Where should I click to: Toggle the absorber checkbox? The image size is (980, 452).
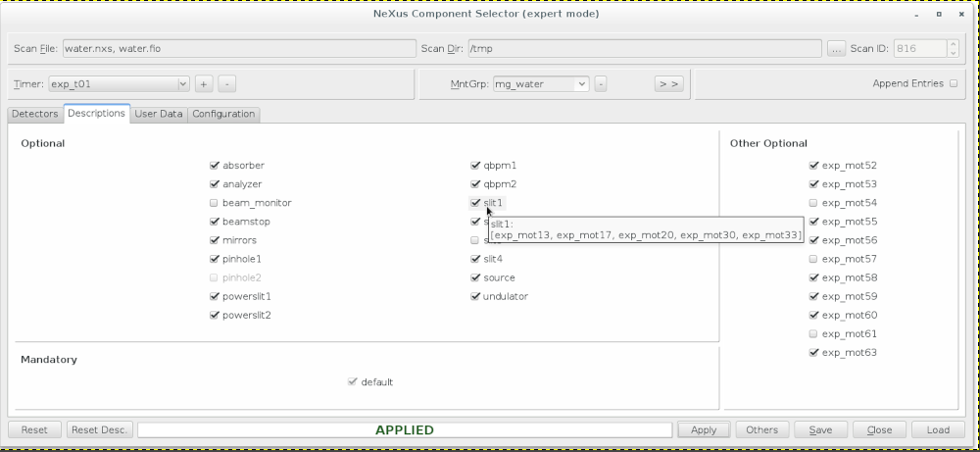(215, 166)
